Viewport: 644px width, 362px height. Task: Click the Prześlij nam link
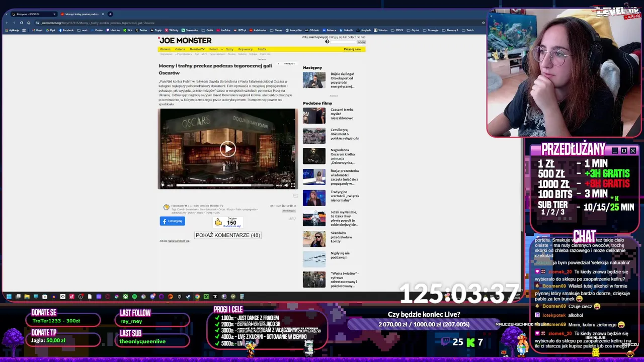pos(352,49)
